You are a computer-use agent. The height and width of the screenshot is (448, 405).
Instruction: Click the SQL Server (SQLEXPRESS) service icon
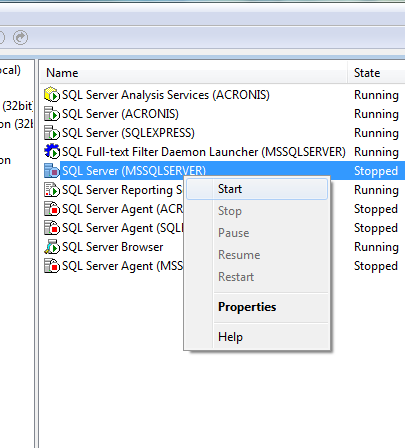(x=52, y=133)
